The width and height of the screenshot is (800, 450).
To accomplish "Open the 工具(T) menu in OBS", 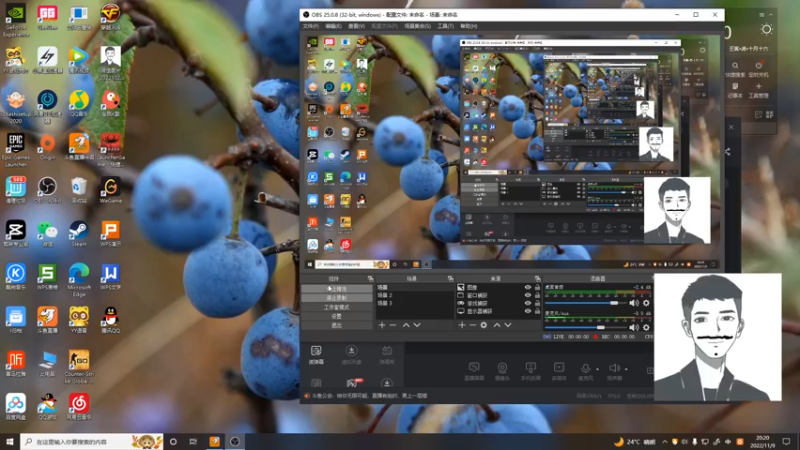I will click(445, 26).
